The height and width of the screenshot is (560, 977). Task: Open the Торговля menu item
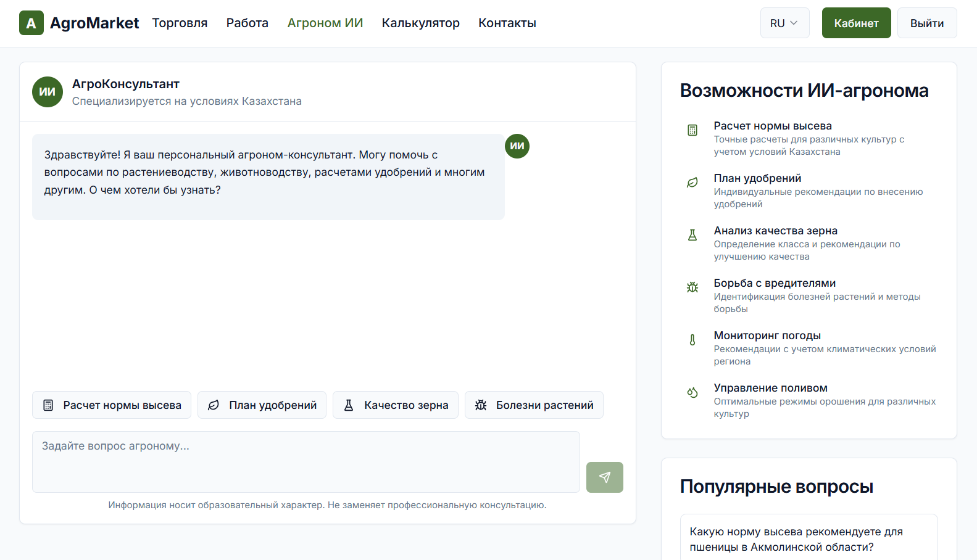[180, 23]
